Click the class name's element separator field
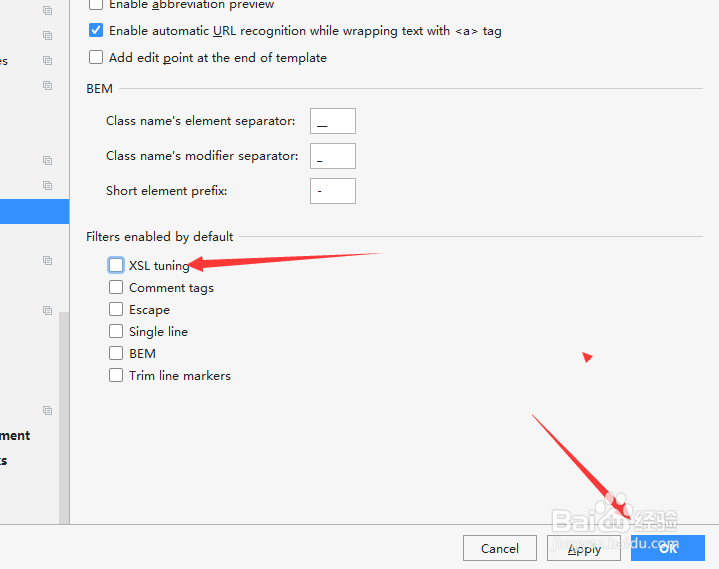Screen dimensions: 719x569 (x=332, y=121)
